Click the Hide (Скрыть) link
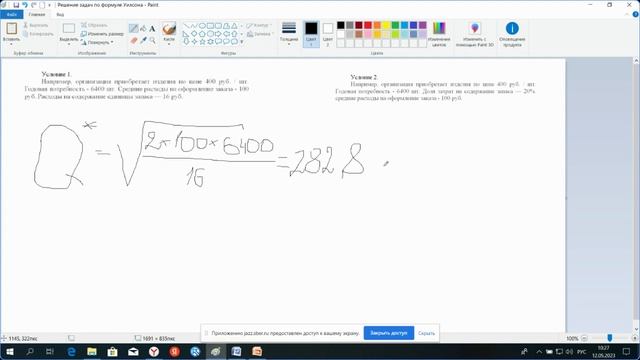Image resolution: width=640 pixels, height=360 pixels. tap(427, 333)
